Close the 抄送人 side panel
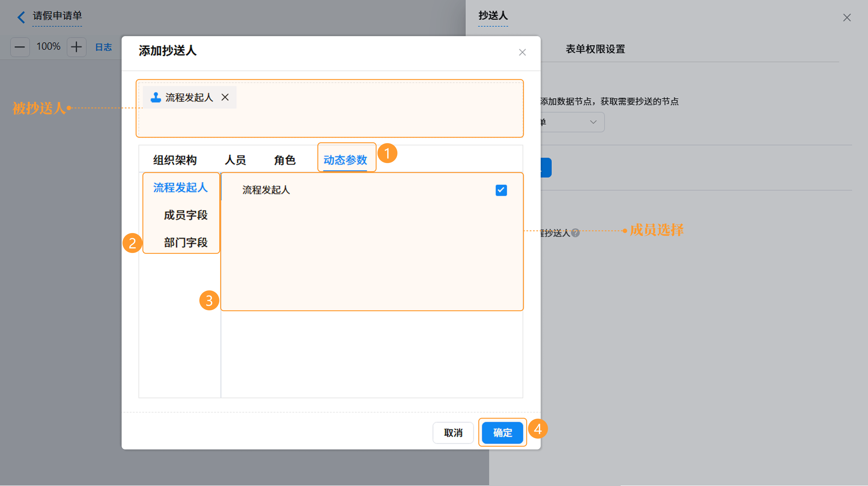This screenshot has width=868, height=486. click(847, 17)
